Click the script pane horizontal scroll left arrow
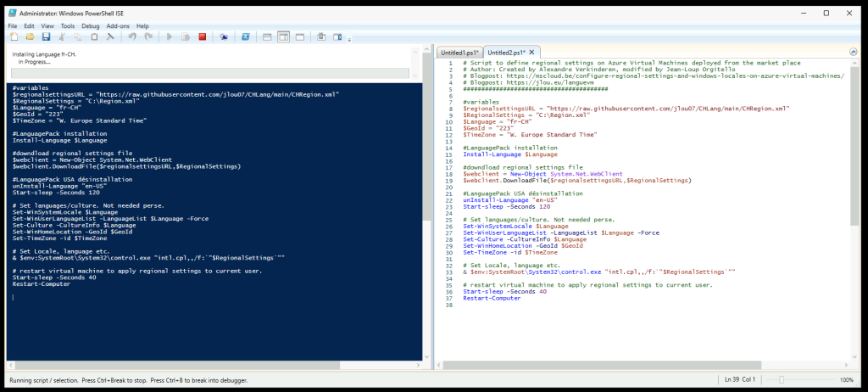This screenshot has width=868, height=392. coord(440,365)
